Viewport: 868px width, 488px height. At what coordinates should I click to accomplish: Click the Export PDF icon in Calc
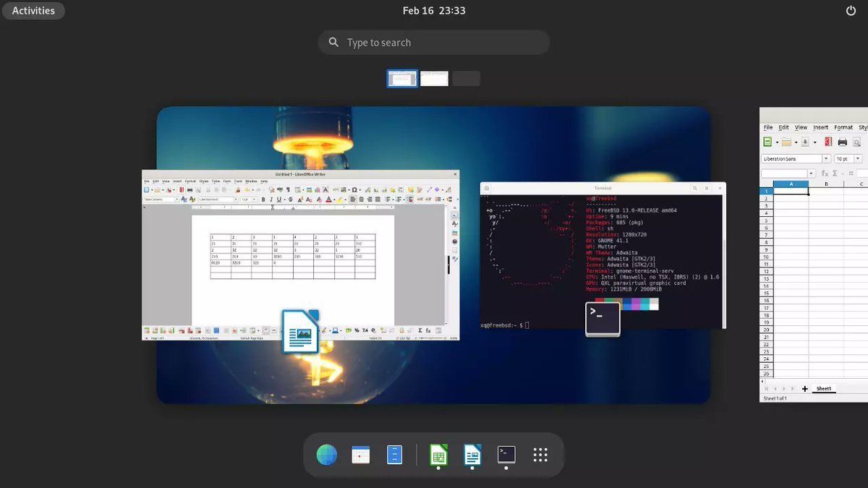pyautogui.click(x=828, y=142)
